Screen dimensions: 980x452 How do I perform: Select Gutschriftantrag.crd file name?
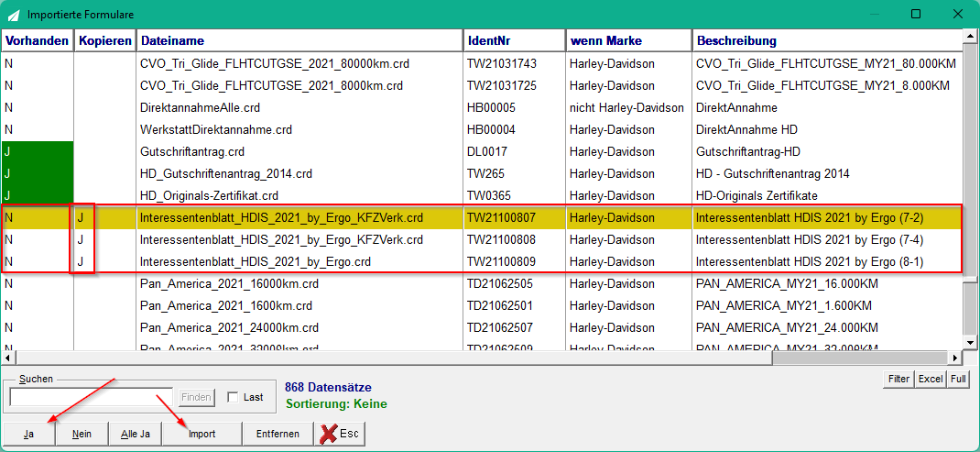[x=192, y=151]
